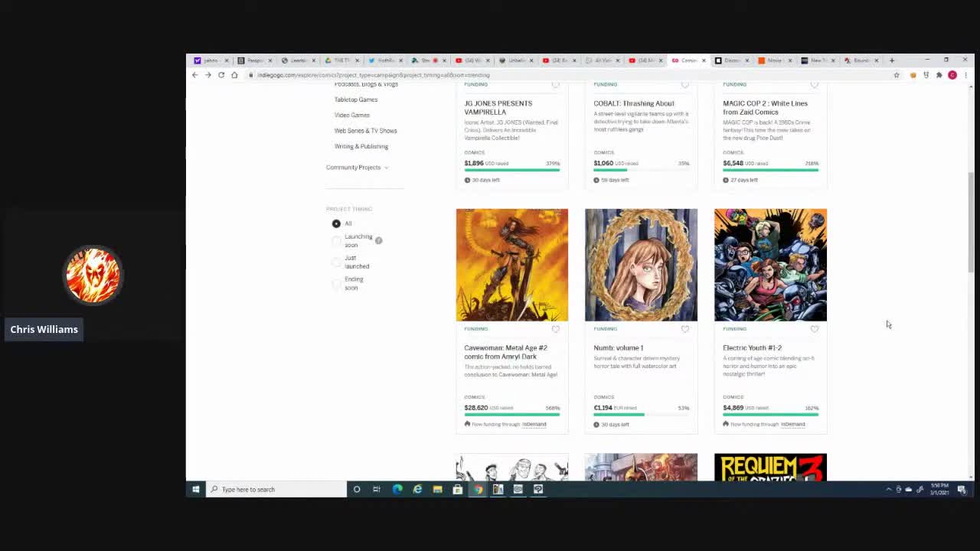980x551 pixels.
Task: Close the yahoo browser tab
Action: (227, 60)
